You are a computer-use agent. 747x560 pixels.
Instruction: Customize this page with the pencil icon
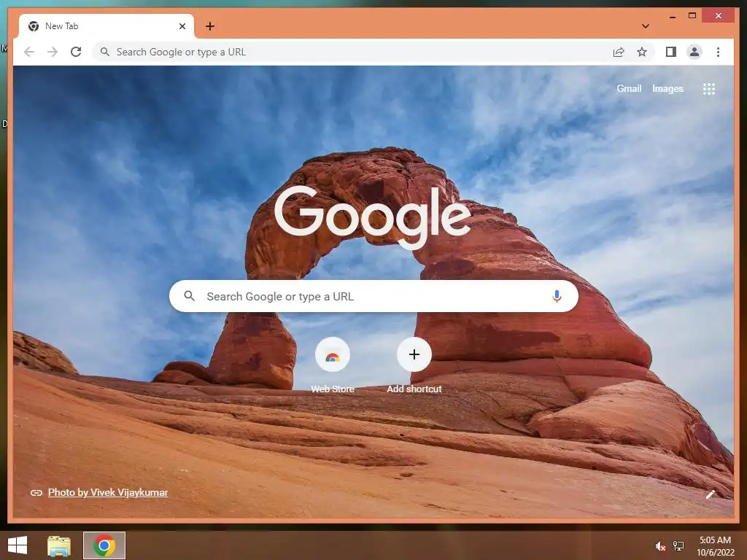711,494
